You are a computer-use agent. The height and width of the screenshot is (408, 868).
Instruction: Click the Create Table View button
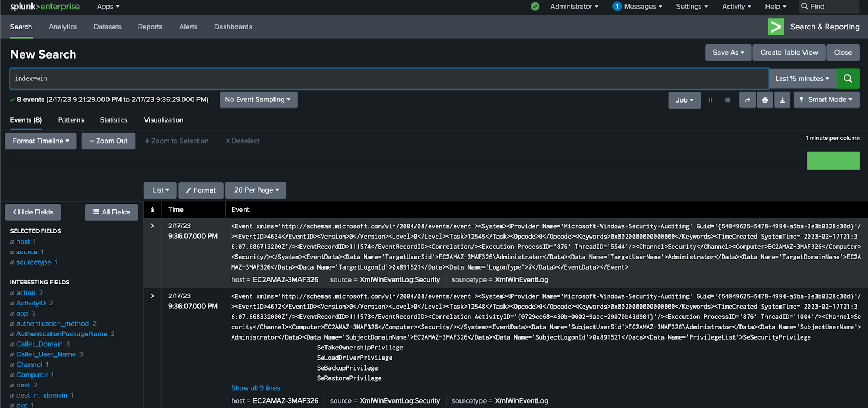pyautogui.click(x=789, y=53)
